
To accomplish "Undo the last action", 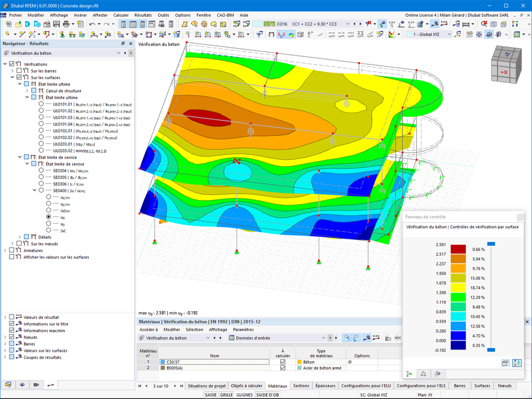I will 92,24.
